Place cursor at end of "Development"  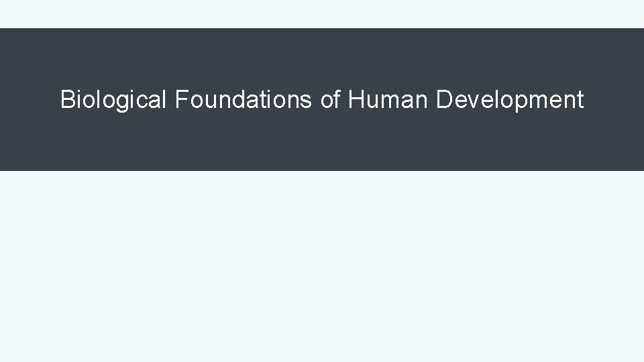584,100
